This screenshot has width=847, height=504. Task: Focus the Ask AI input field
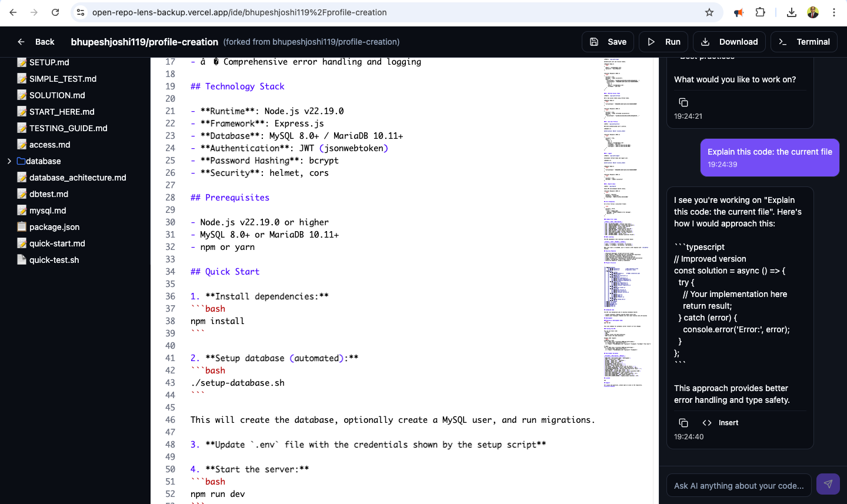739,486
